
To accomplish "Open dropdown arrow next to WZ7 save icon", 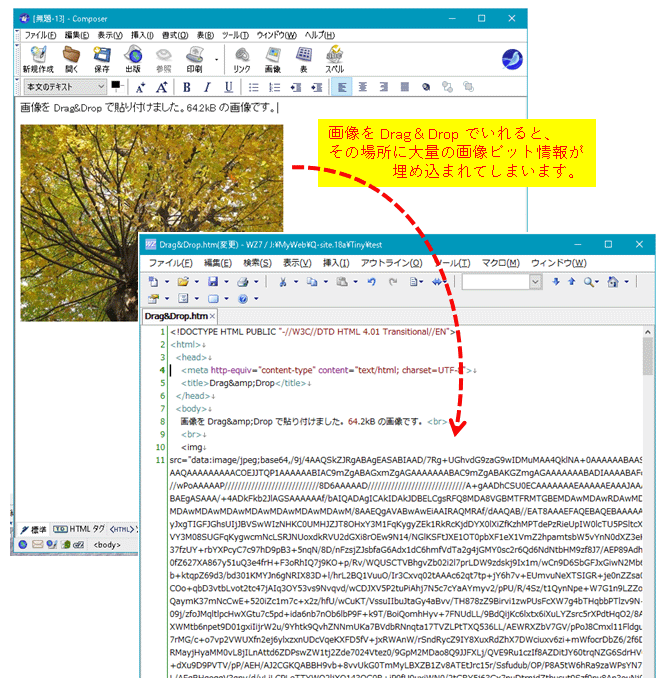I will pos(226,282).
